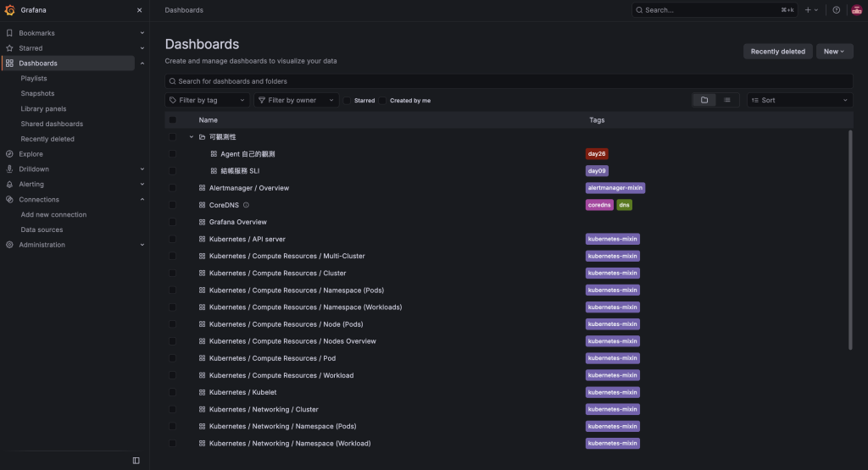Image resolution: width=868 pixels, height=470 pixels.
Task: Undock the menu using bottom sidebar icon
Action: pos(136,461)
